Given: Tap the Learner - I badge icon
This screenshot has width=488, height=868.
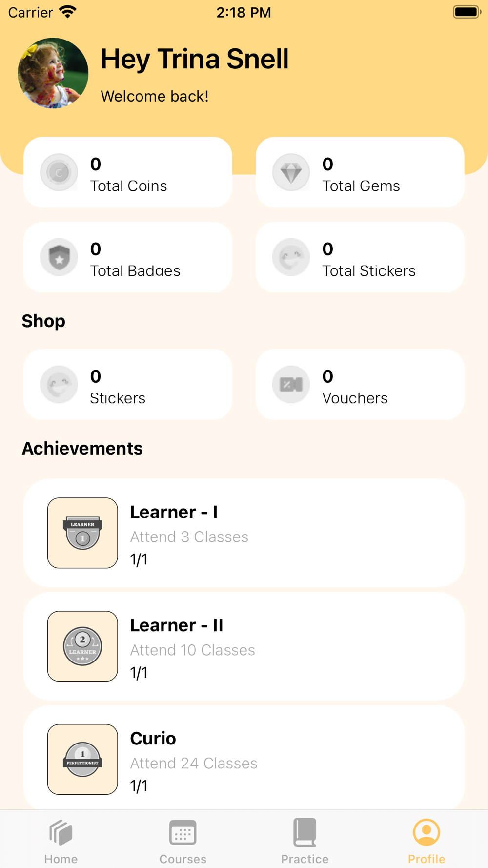Looking at the screenshot, I should (82, 533).
